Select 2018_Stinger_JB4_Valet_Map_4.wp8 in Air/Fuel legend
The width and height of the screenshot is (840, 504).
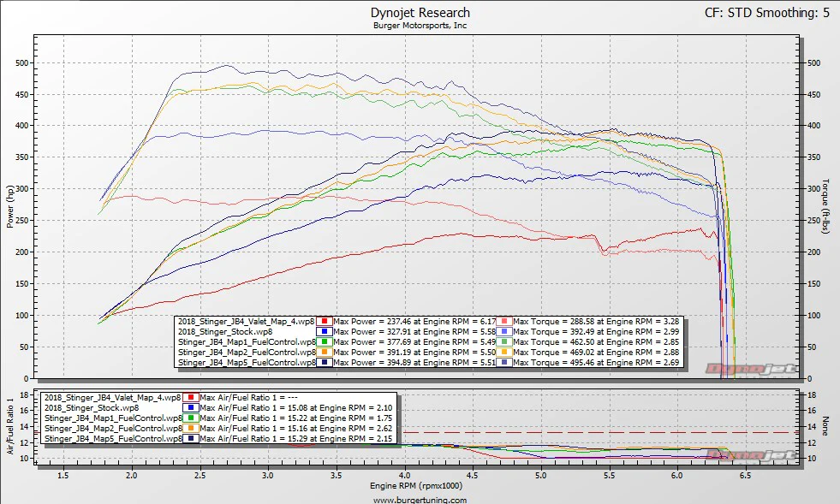112,397
